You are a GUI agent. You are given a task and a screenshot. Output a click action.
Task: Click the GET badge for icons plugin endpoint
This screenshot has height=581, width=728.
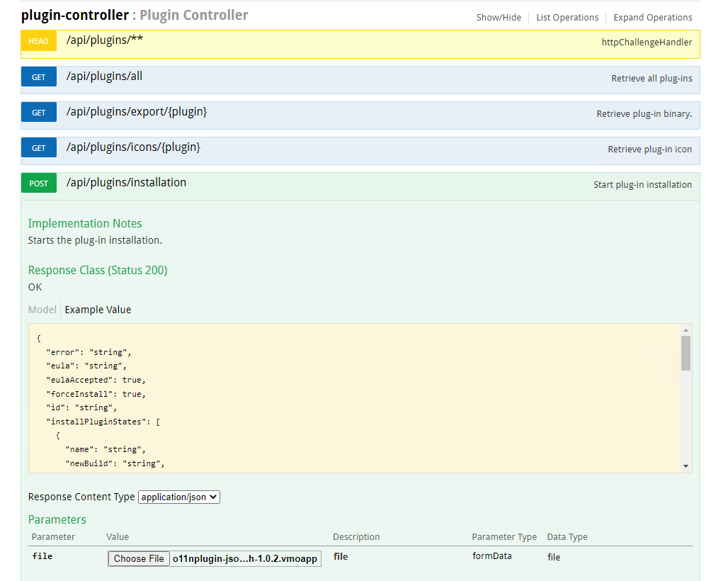point(38,148)
